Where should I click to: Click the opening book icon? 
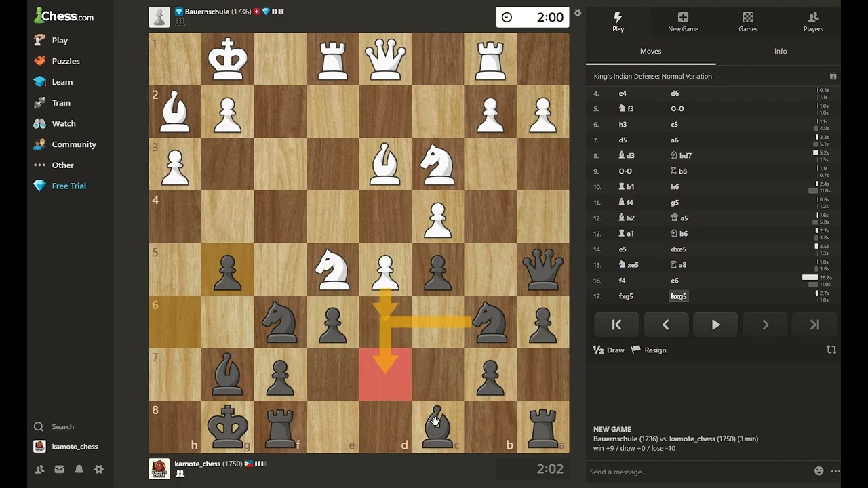[x=833, y=76]
